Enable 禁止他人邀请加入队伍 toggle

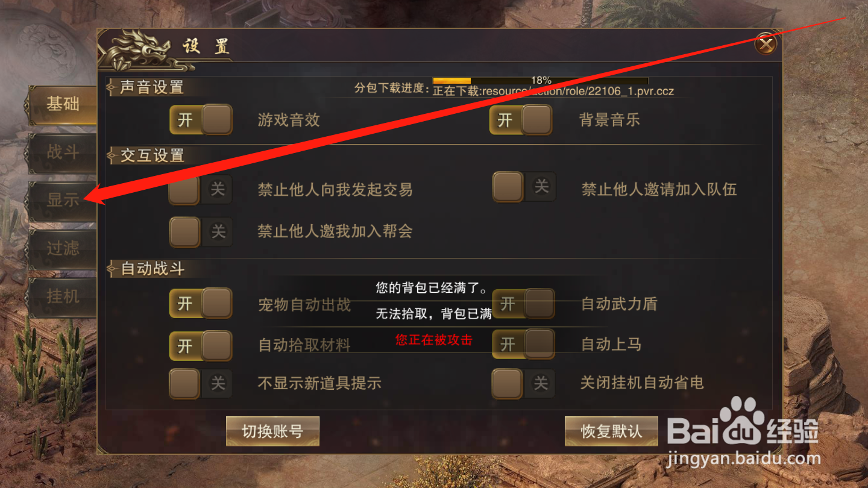tap(524, 187)
